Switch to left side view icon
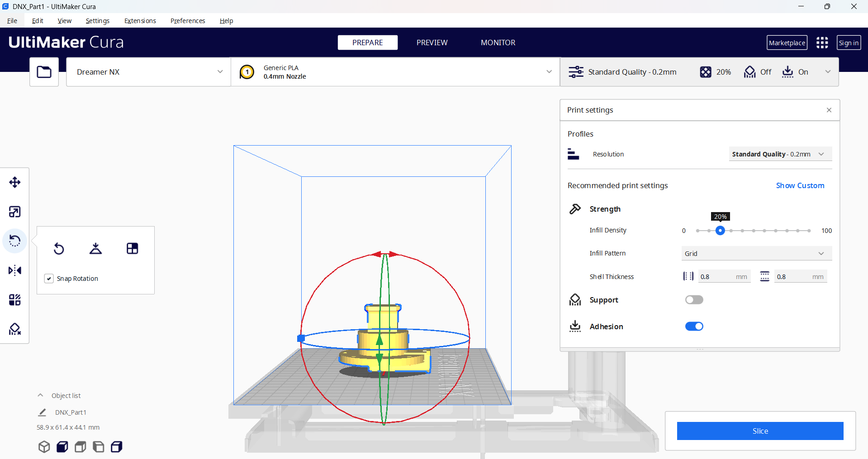The image size is (868, 459). point(98,447)
